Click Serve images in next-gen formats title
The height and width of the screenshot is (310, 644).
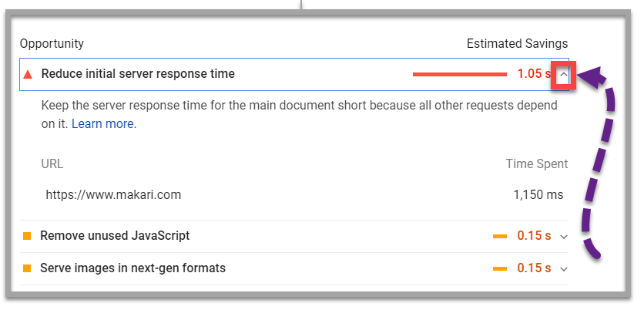tap(132, 268)
